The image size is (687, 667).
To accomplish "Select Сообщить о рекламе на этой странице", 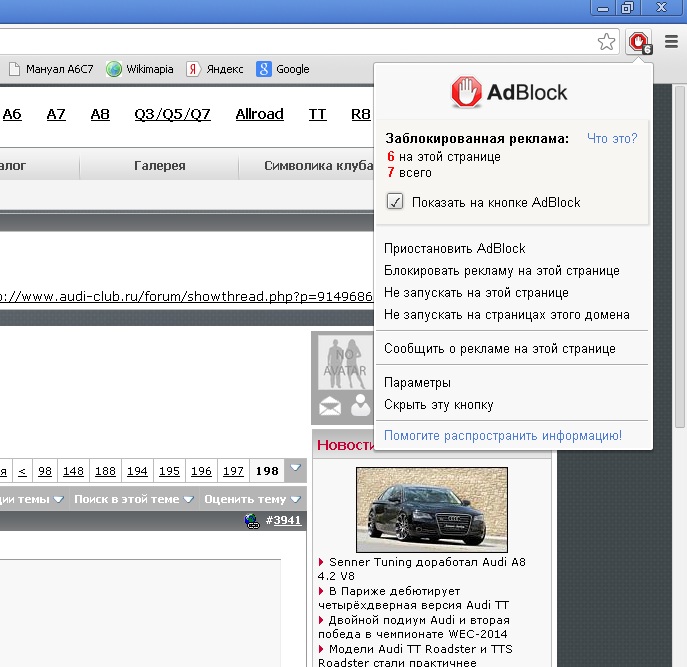I will coord(499,348).
